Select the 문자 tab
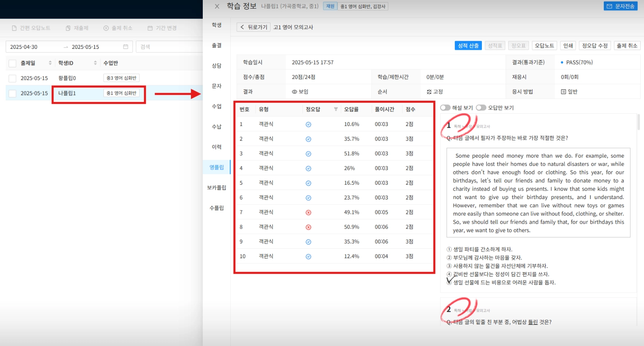This screenshot has width=644, height=346. 217,86
